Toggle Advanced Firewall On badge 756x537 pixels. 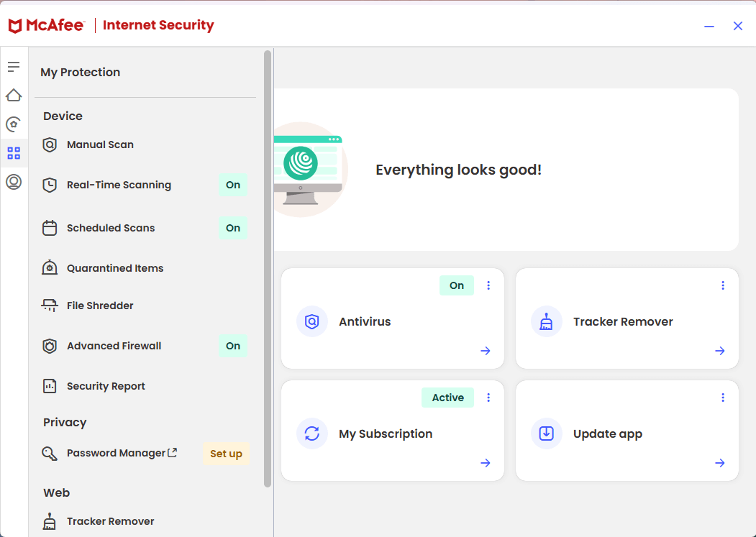(232, 346)
